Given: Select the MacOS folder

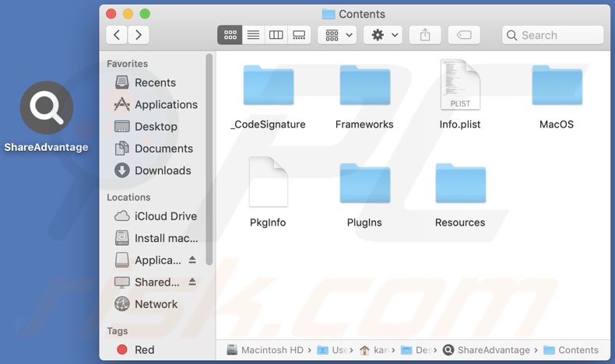Looking at the screenshot, I should tap(557, 85).
